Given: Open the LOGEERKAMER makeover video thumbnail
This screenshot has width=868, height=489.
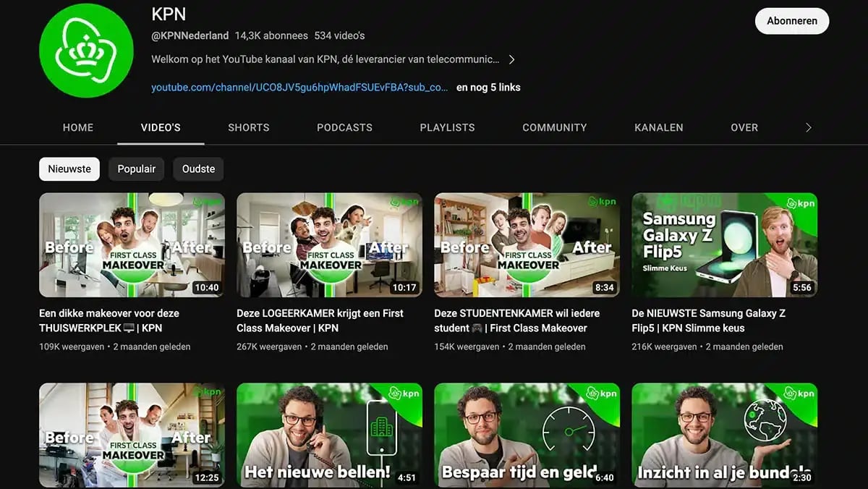Looking at the screenshot, I should [329, 244].
